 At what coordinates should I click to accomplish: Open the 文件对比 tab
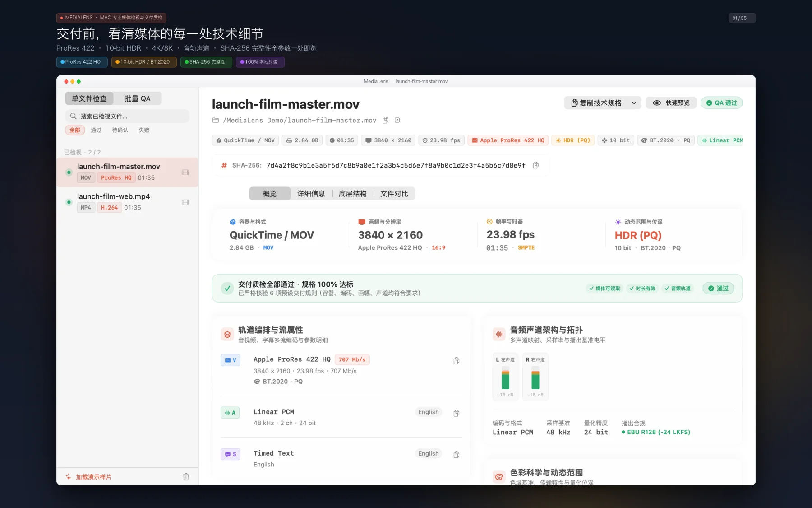394,194
